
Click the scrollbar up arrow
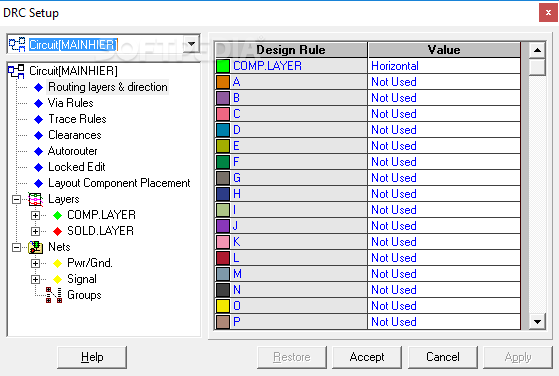[537, 50]
